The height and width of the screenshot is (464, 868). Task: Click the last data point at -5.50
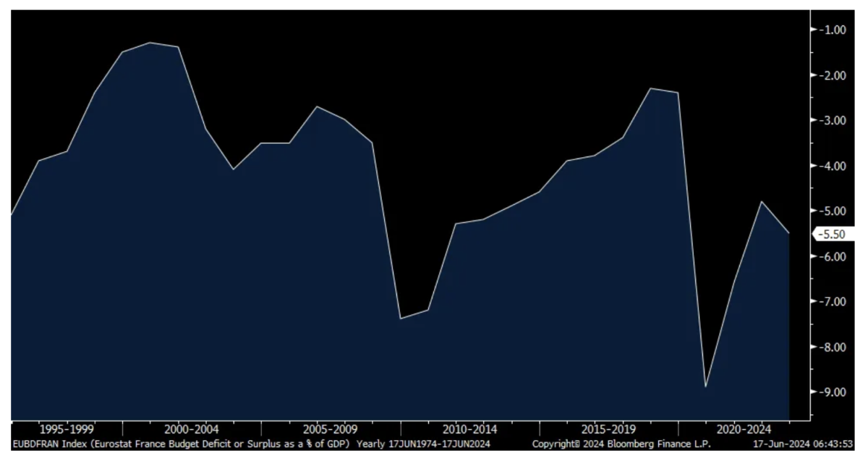pos(788,233)
